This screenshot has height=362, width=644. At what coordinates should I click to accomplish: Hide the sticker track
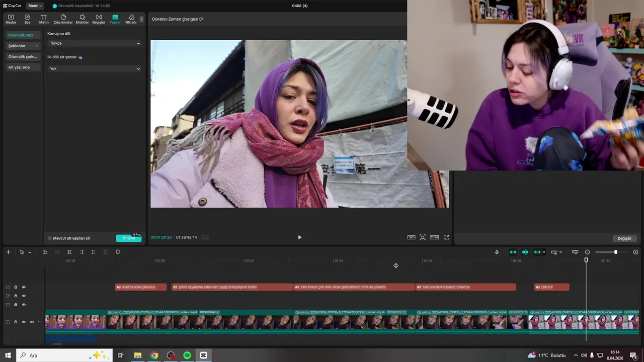(x=24, y=296)
